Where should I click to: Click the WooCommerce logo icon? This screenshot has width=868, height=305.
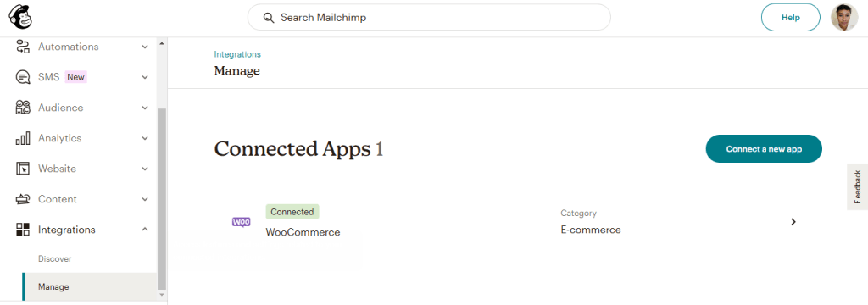pyautogui.click(x=242, y=222)
